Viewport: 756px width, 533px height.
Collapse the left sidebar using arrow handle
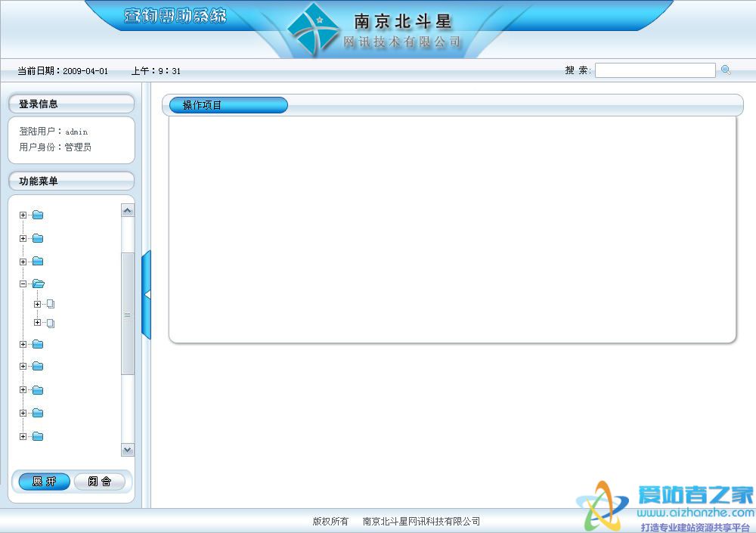coord(147,294)
